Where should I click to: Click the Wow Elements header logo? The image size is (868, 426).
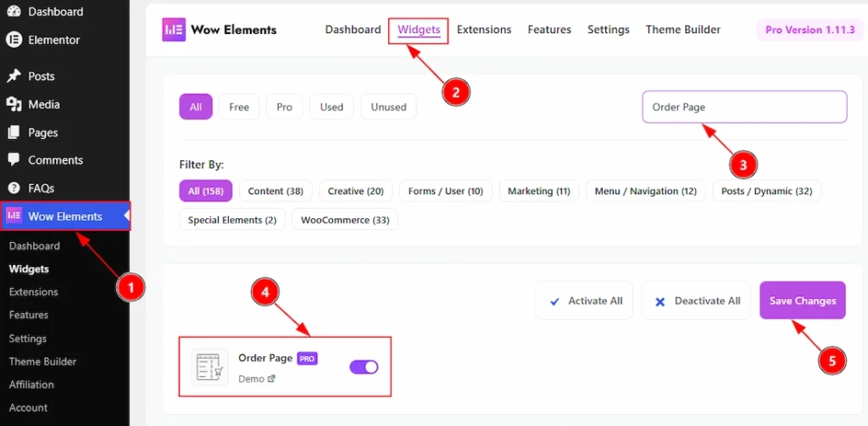(174, 30)
